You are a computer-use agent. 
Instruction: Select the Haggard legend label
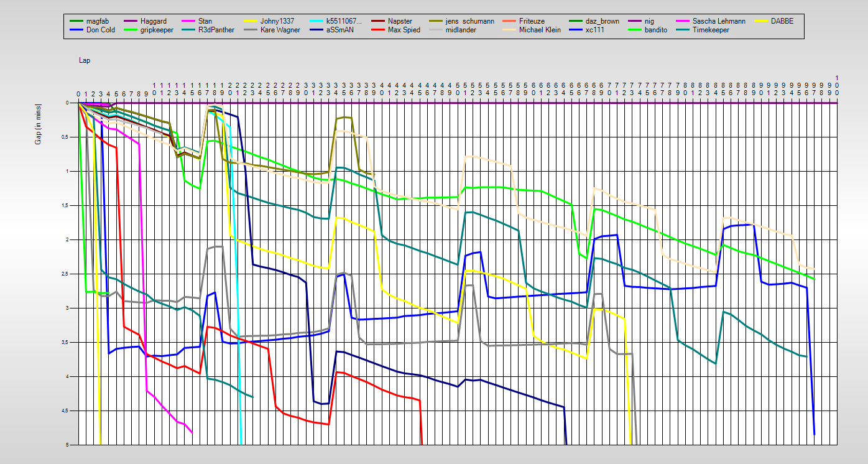tap(154, 21)
